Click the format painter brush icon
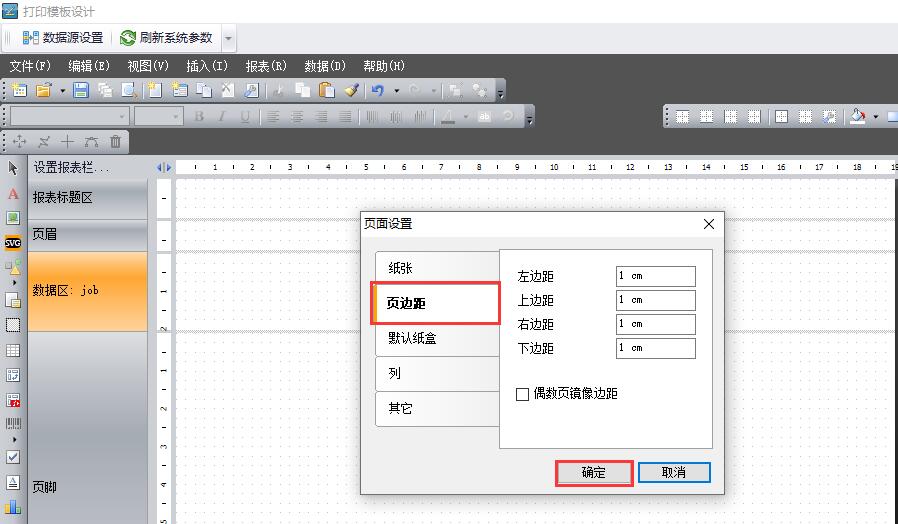898x524 pixels. 351,90
